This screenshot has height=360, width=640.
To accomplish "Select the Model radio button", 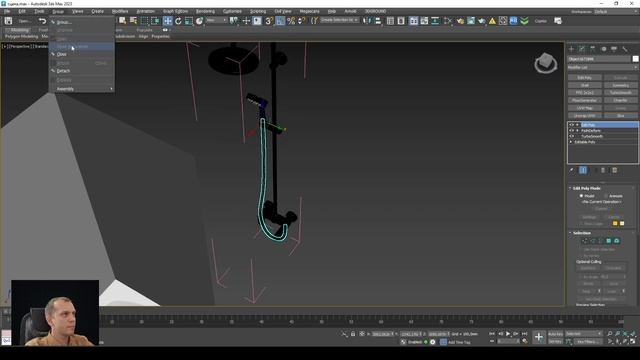I will (x=581, y=196).
